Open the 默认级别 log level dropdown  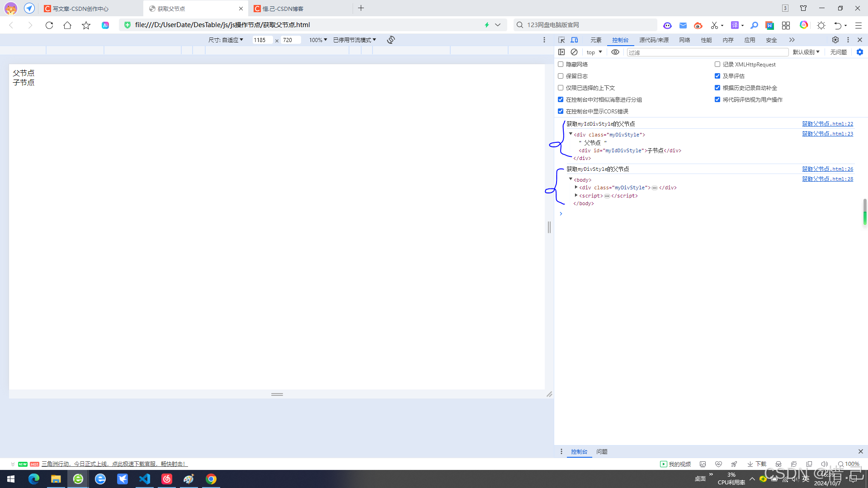tap(806, 52)
